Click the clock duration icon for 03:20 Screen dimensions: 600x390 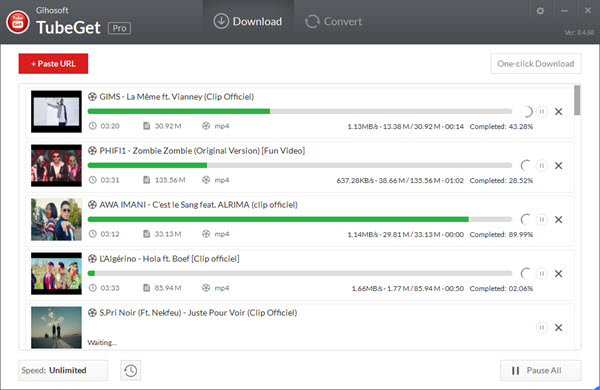point(93,126)
